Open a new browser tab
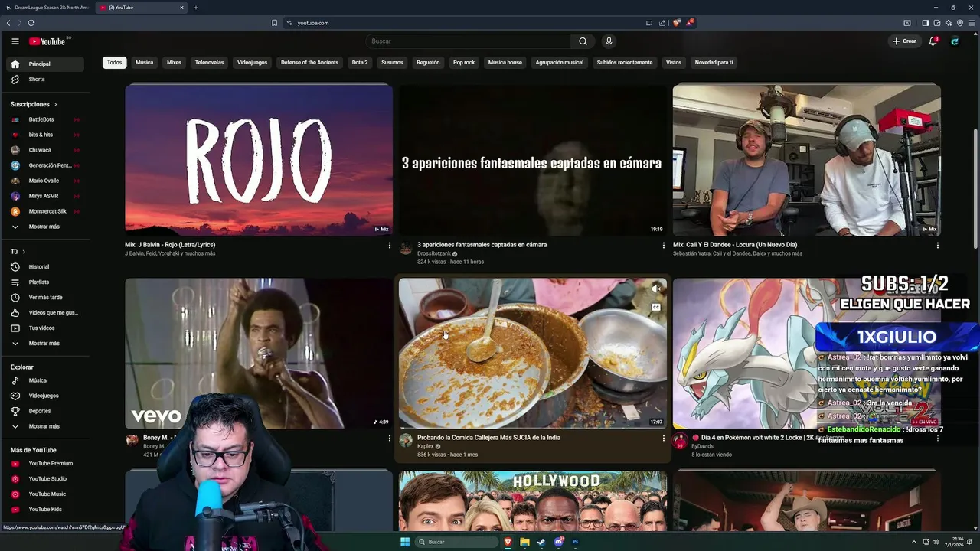 pos(195,8)
